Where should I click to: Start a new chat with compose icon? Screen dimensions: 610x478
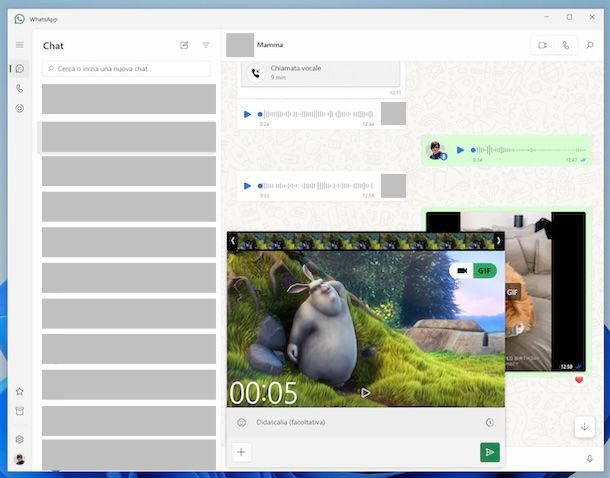[184, 46]
